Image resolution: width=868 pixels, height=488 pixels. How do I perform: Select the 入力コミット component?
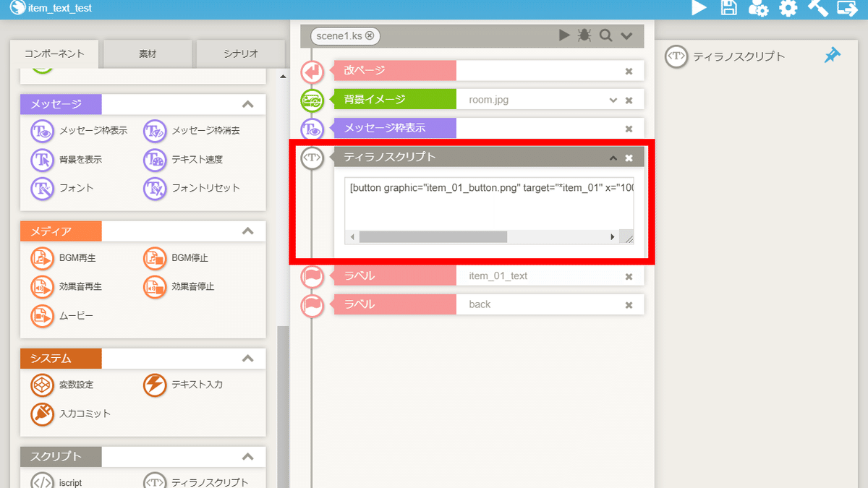point(71,414)
